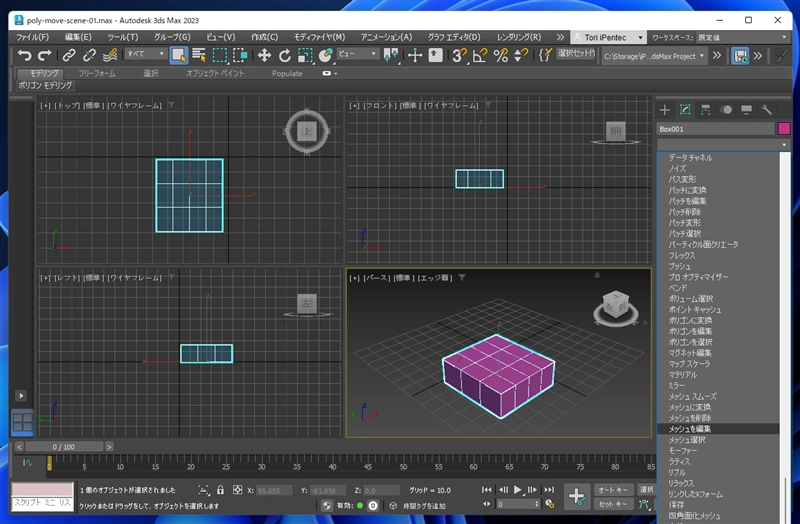Viewport: 800px width, 524px height.
Task: Select the Move tool
Action: tap(264, 55)
